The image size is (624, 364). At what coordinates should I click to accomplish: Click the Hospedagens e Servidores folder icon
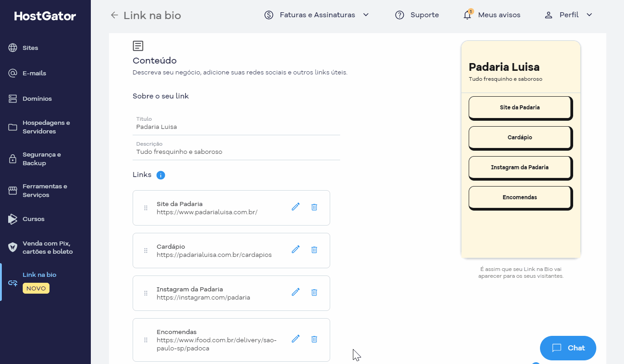(x=13, y=127)
